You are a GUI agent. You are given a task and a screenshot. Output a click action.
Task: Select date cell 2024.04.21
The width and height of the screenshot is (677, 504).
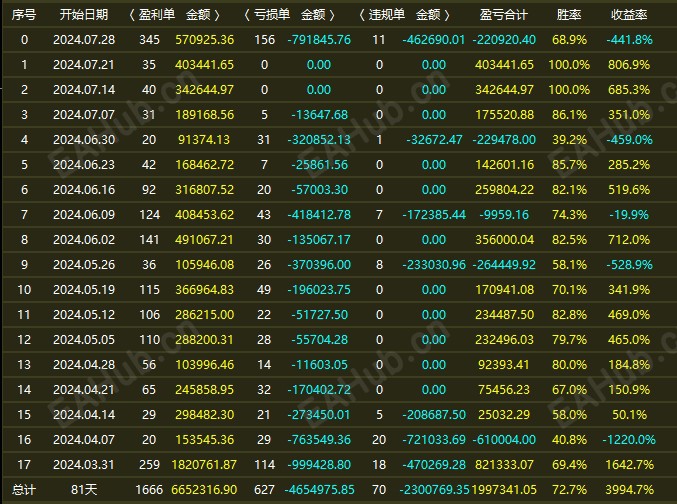(84, 390)
